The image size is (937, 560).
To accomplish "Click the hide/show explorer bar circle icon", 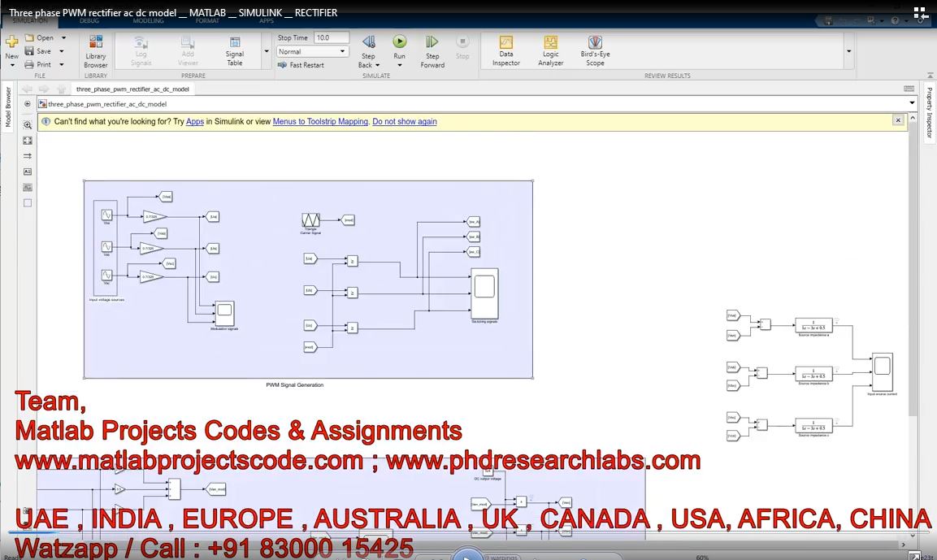I will pos(28,104).
